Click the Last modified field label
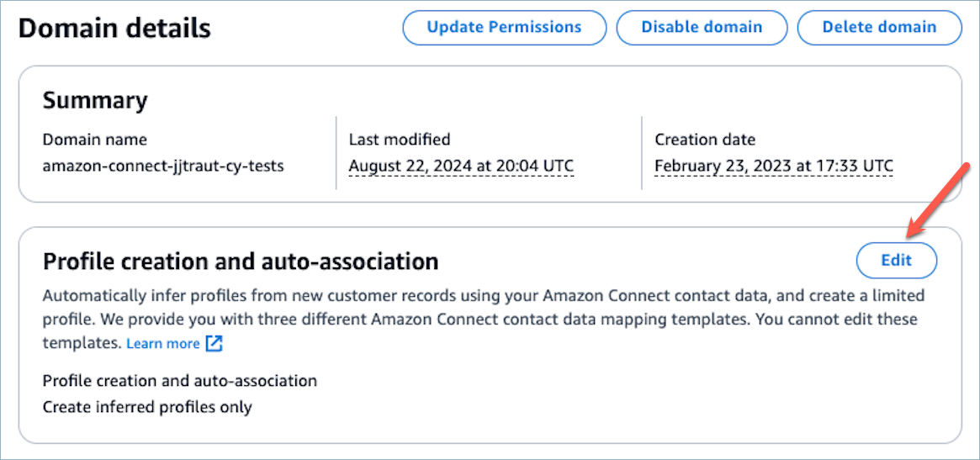The image size is (980, 460). pos(400,140)
